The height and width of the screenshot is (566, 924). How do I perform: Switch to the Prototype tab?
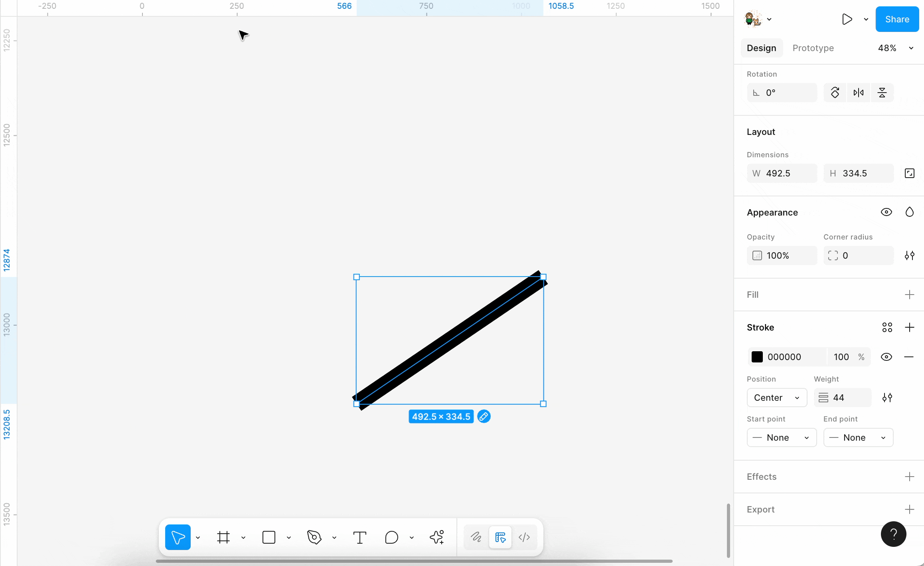click(x=813, y=48)
